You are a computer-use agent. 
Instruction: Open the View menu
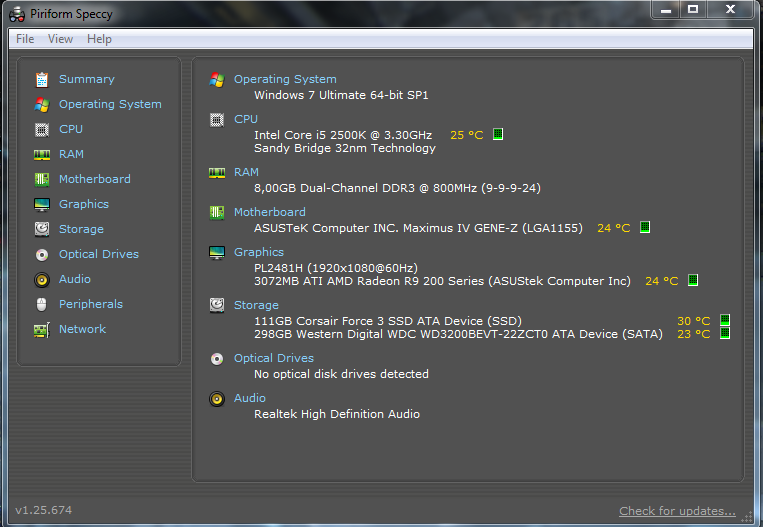coord(60,39)
